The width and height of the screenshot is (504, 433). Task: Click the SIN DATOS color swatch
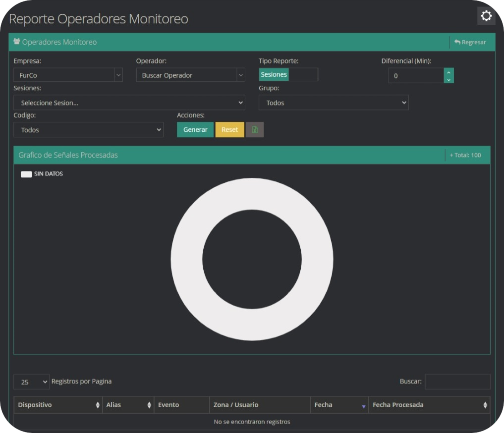[26, 173]
